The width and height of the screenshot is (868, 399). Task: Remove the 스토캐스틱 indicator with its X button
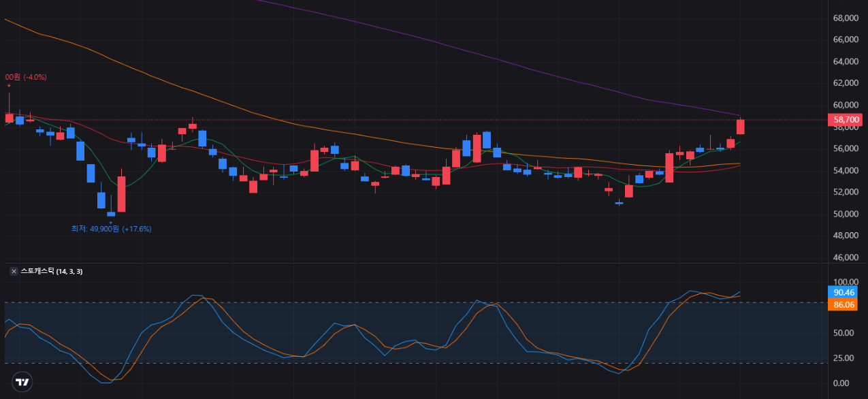(x=14, y=271)
